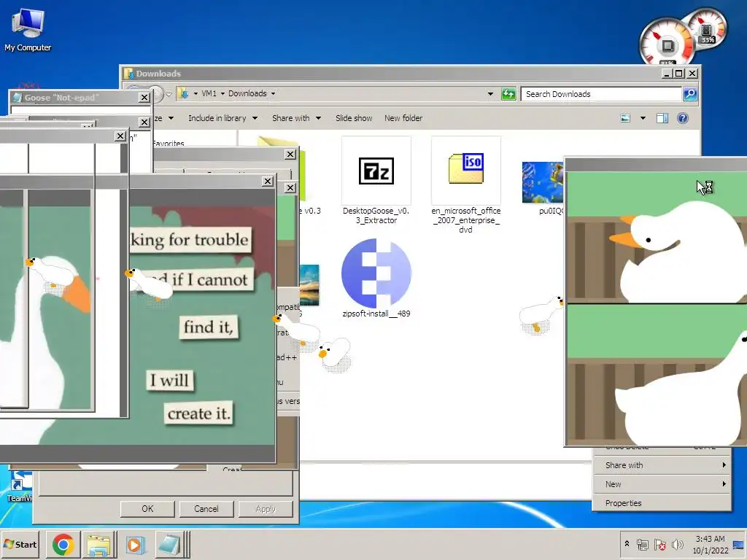The image size is (747, 560).
Task: Open the network tray icon
Action: coord(643,544)
